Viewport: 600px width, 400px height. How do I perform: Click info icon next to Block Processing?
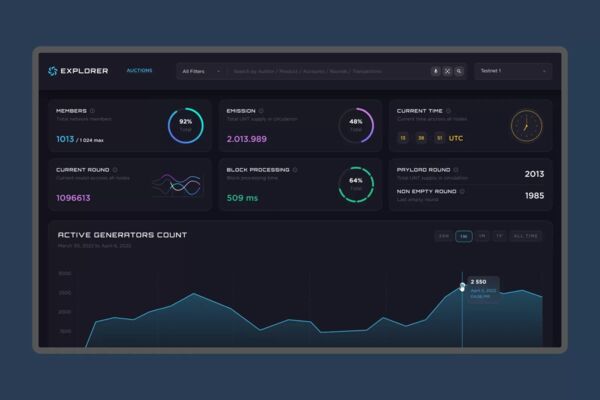pyautogui.click(x=295, y=170)
